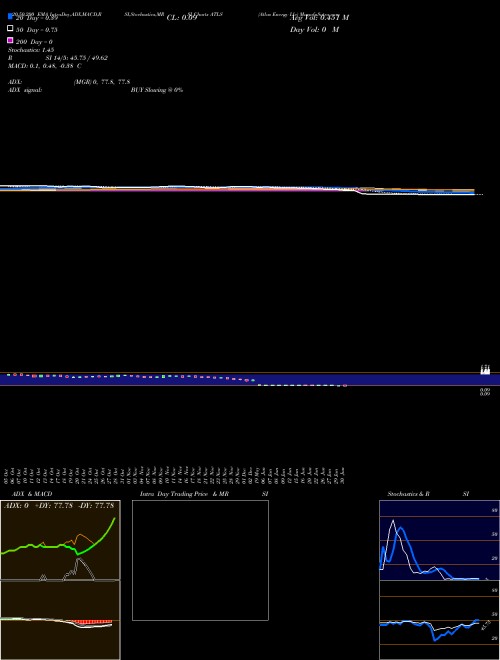Click the lower RSI line chart

pyautogui.click(x=439, y=620)
